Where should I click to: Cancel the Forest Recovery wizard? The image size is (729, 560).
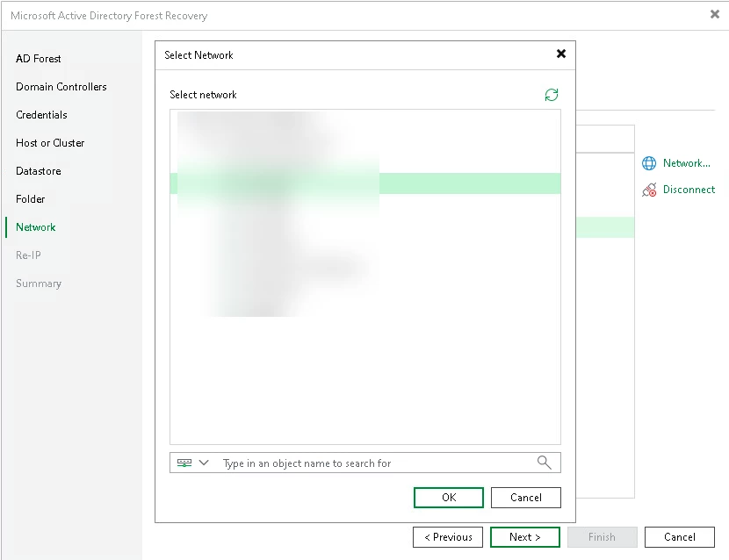click(679, 537)
